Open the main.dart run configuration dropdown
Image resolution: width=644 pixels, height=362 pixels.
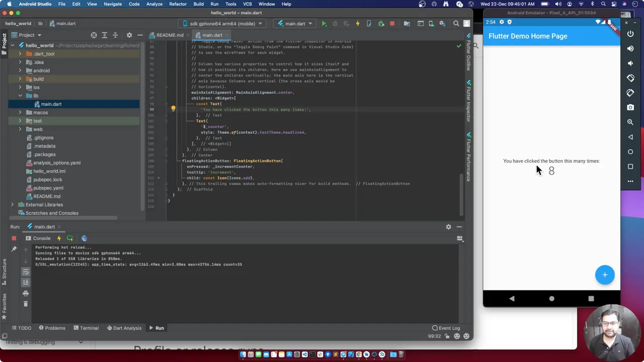pos(295,24)
